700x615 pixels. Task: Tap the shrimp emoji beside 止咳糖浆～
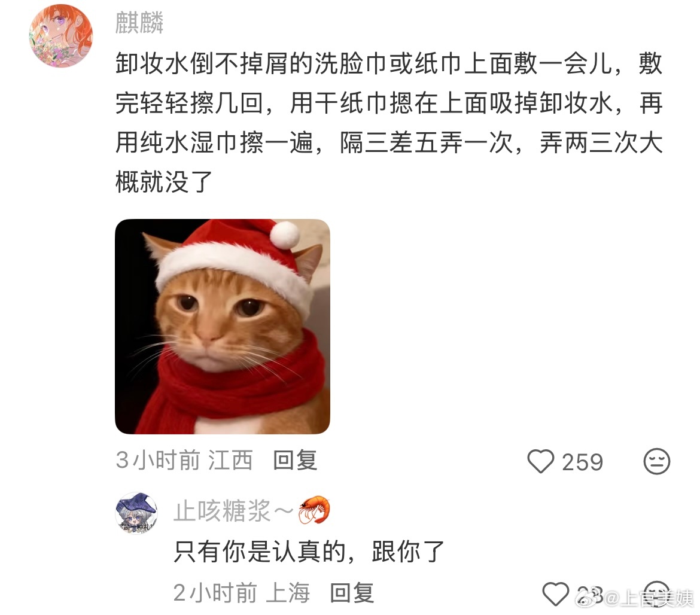point(314,510)
